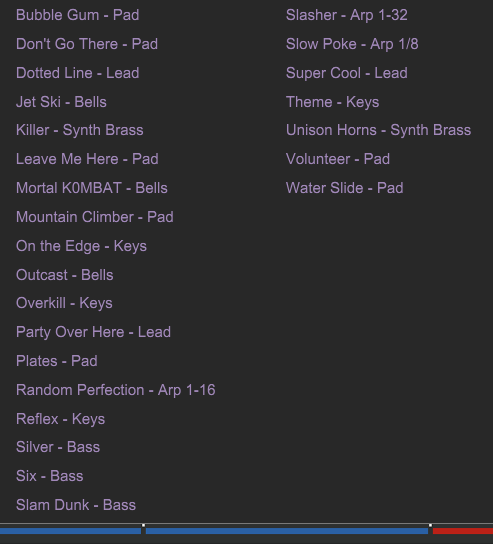This screenshot has width=493, height=544.
Task: Click the long blue bar segment at bottom
Action: click(x=287, y=531)
